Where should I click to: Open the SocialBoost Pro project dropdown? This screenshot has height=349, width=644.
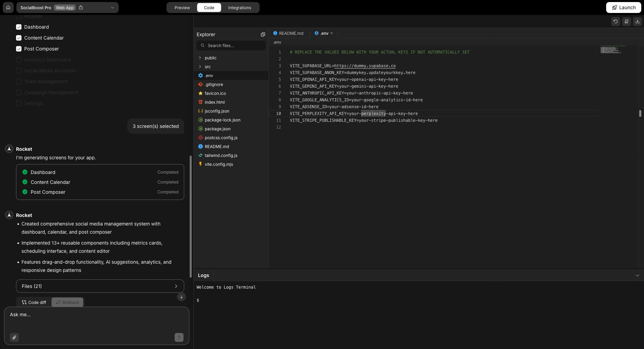pyautogui.click(x=113, y=7)
